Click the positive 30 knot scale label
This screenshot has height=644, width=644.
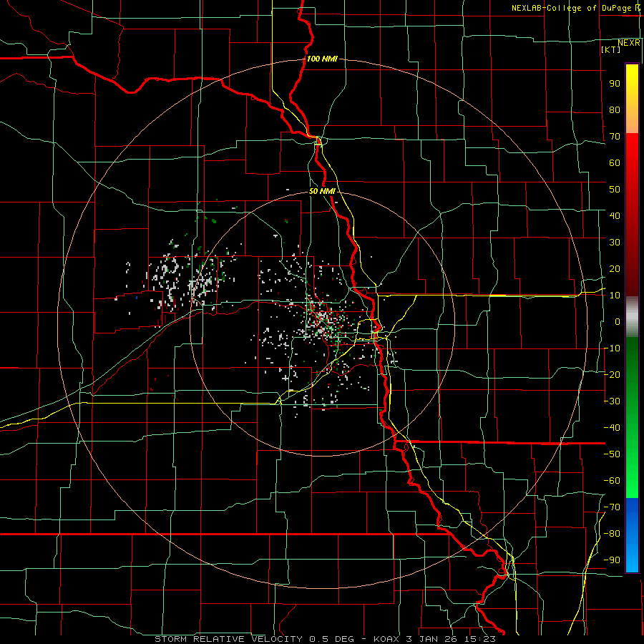615,243
